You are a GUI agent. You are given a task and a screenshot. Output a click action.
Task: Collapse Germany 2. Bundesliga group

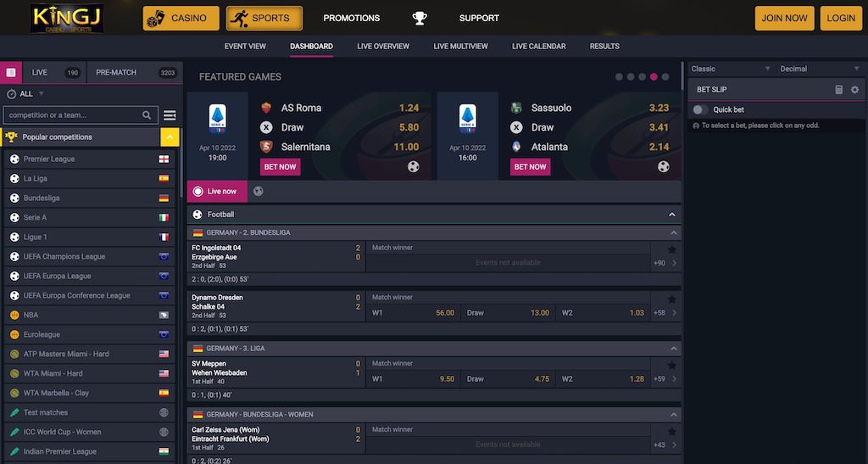coord(673,233)
